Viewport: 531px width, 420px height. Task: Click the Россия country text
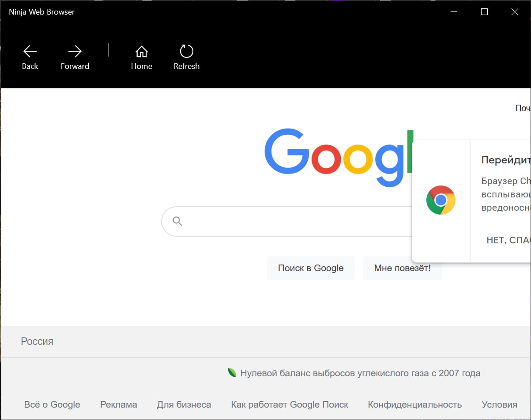tap(37, 341)
